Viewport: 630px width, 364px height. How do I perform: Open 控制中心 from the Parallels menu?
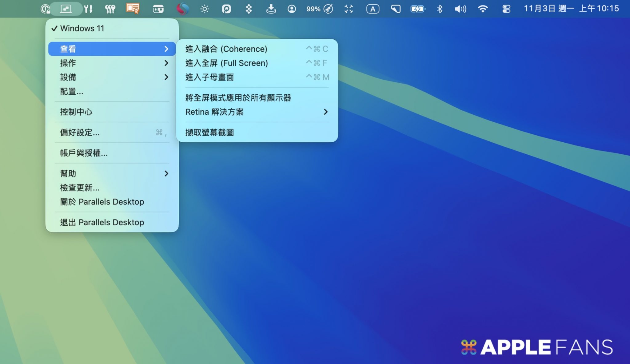point(76,112)
